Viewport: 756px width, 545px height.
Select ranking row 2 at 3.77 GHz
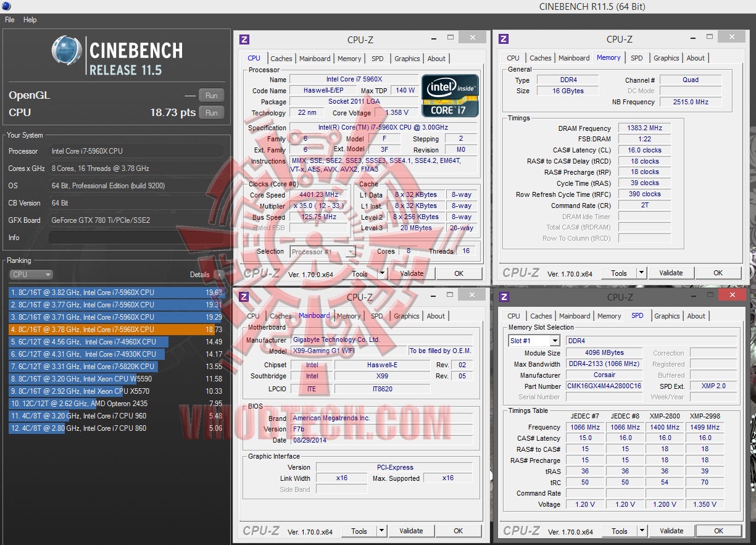[116, 305]
